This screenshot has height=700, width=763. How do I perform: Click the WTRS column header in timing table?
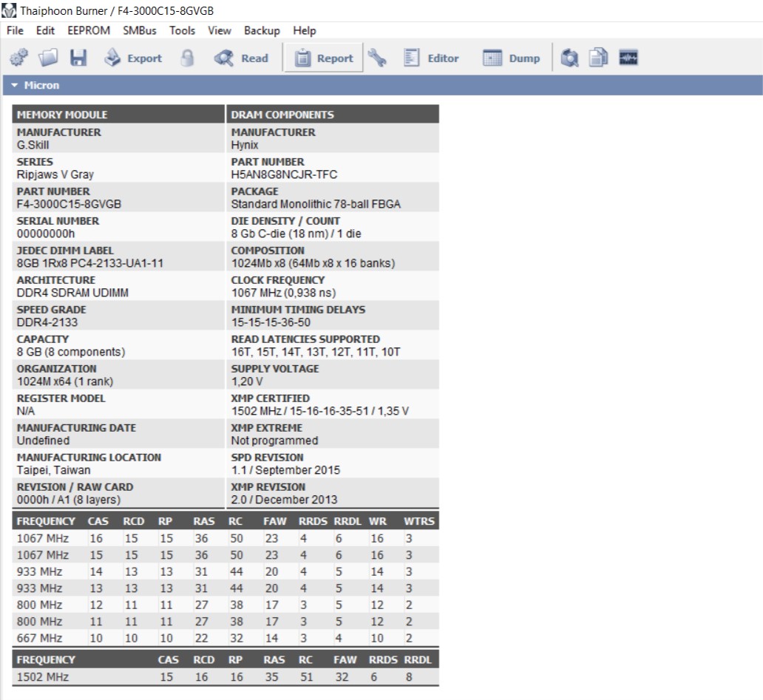419,521
